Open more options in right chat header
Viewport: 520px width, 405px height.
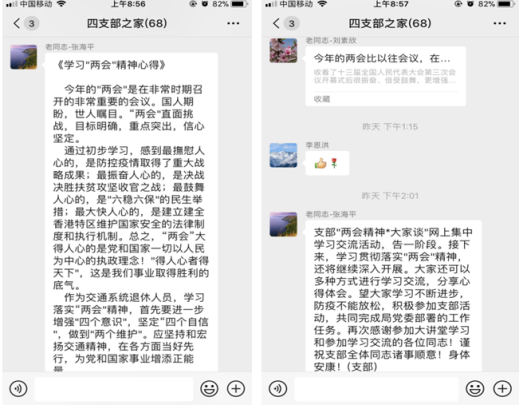[499, 23]
